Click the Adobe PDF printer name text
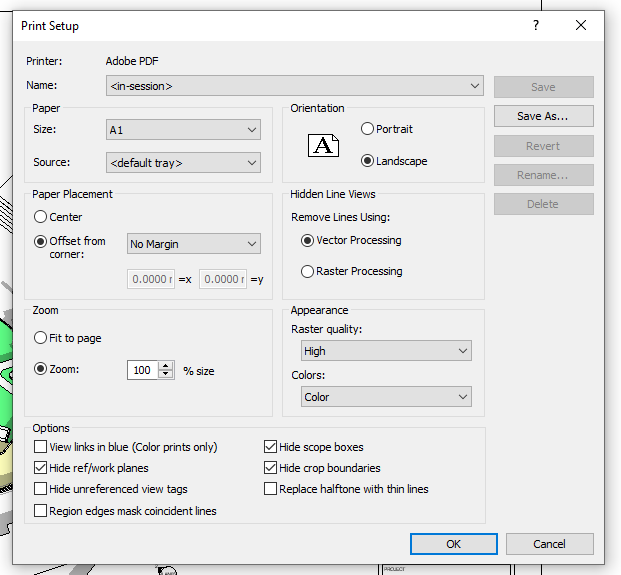 pyautogui.click(x=132, y=61)
